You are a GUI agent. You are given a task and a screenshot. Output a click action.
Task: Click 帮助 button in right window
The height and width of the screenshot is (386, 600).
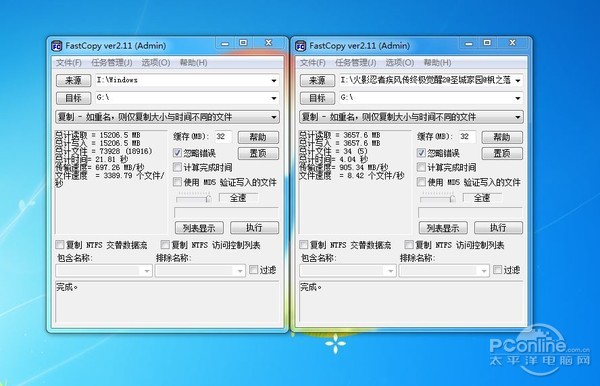tap(502, 137)
